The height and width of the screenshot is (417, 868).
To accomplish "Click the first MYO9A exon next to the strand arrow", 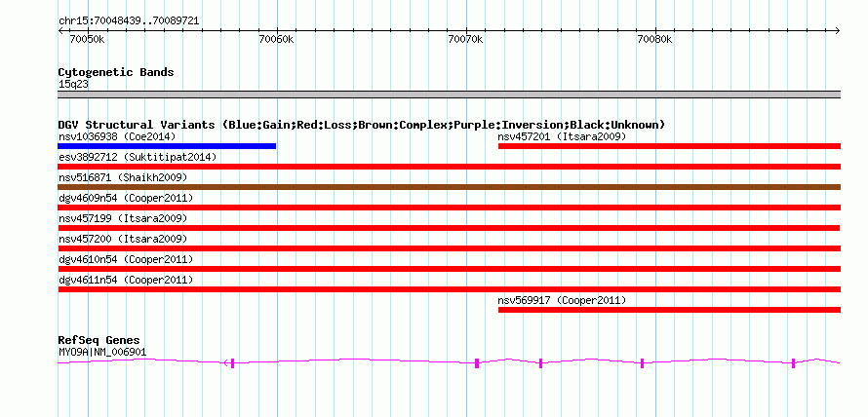I will (232, 363).
